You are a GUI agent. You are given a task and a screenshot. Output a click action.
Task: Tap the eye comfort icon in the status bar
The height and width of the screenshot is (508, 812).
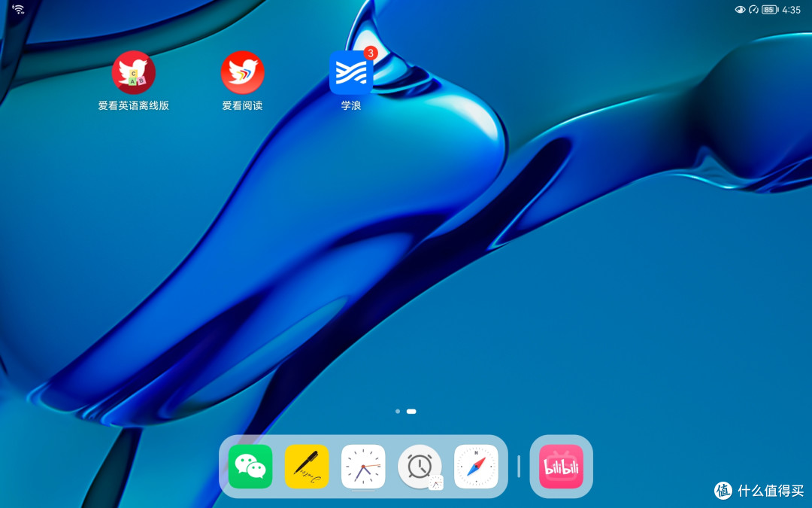[x=740, y=9]
